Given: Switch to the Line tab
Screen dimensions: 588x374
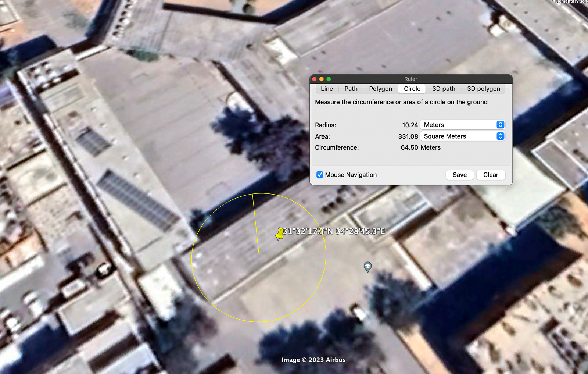Looking at the screenshot, I should 327,89.
